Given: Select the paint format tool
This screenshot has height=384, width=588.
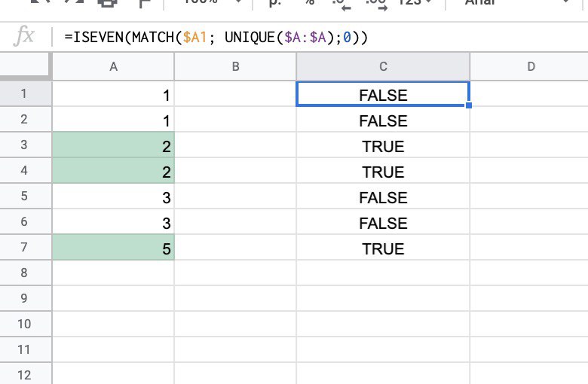Looking at the screenshot, I should point(144,3).
